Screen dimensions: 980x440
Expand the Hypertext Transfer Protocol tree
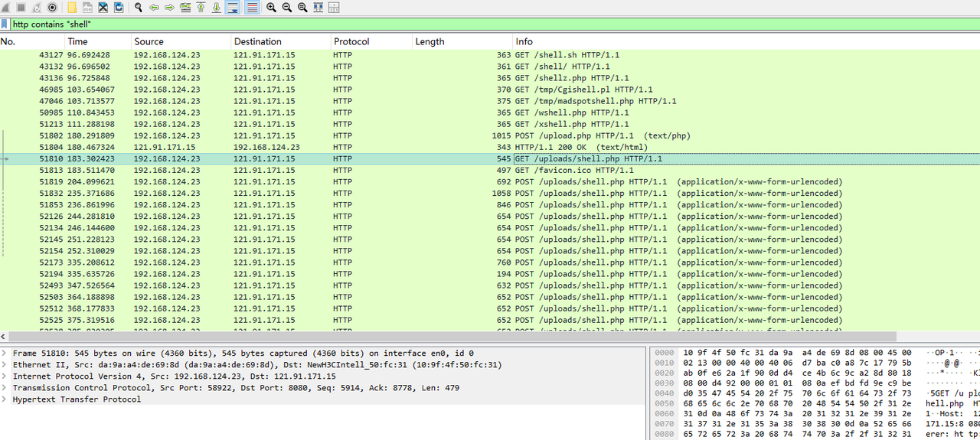[x=5, y=399]
